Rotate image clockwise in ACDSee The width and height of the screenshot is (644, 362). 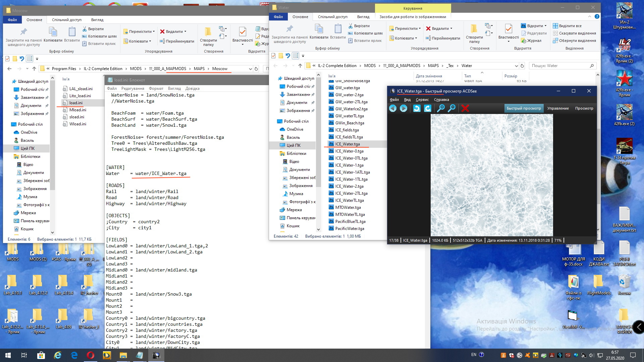pos(428,108)
